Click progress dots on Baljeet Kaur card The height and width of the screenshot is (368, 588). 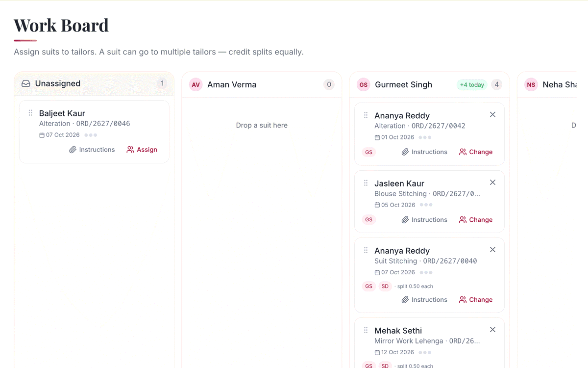click(x=91, y=135)
